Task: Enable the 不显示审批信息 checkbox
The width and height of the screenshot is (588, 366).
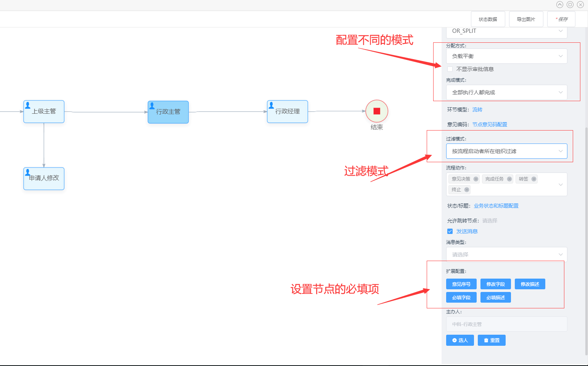Action: point(450,69)
